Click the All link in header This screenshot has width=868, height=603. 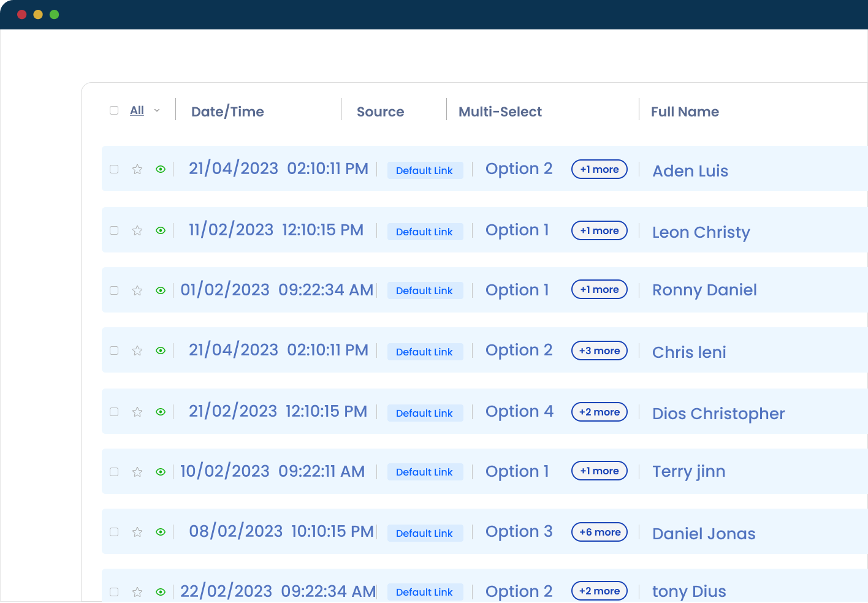[x=137, y=110]
